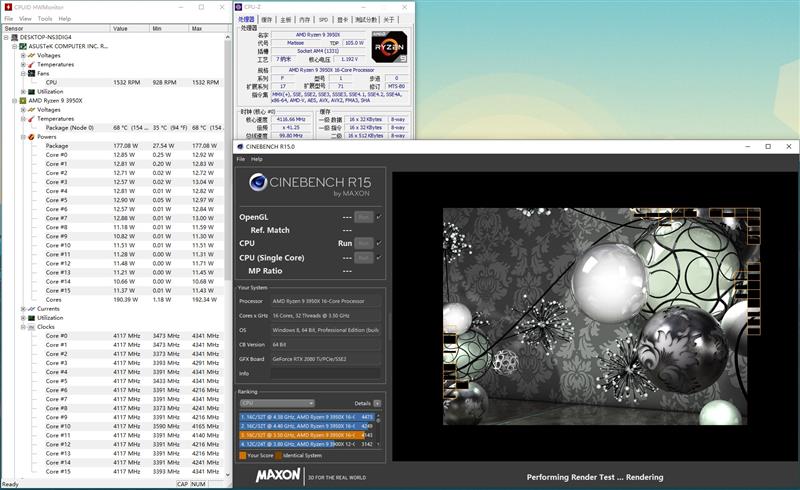Toggle the CPU test checkbox
Screen dimensions: 800x490
click(379, 243)
